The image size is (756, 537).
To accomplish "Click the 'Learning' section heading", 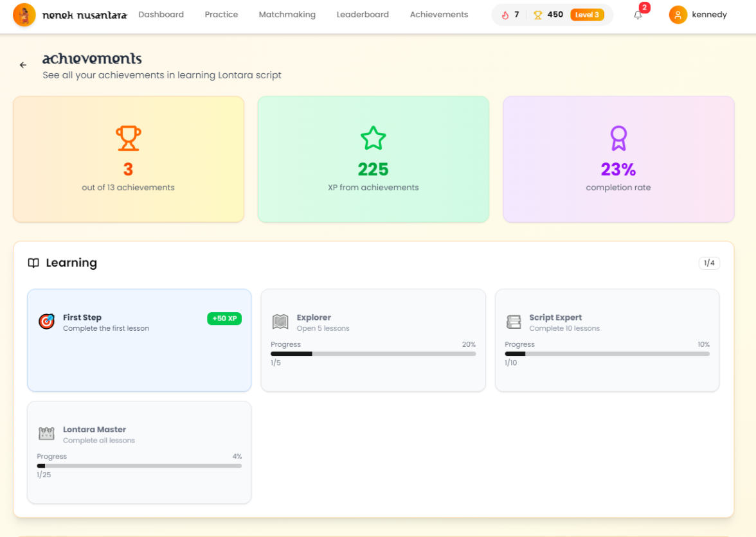I will (x=71, y=263).
